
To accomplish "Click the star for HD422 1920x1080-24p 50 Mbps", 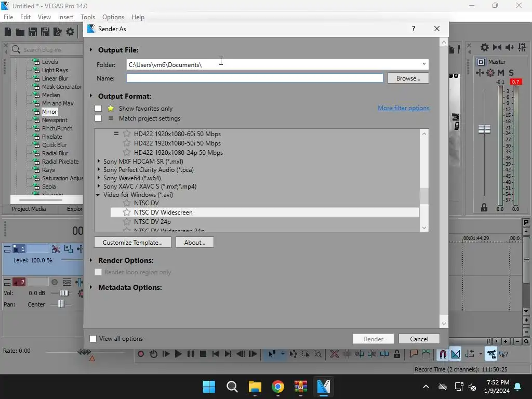I will point(127,152).
